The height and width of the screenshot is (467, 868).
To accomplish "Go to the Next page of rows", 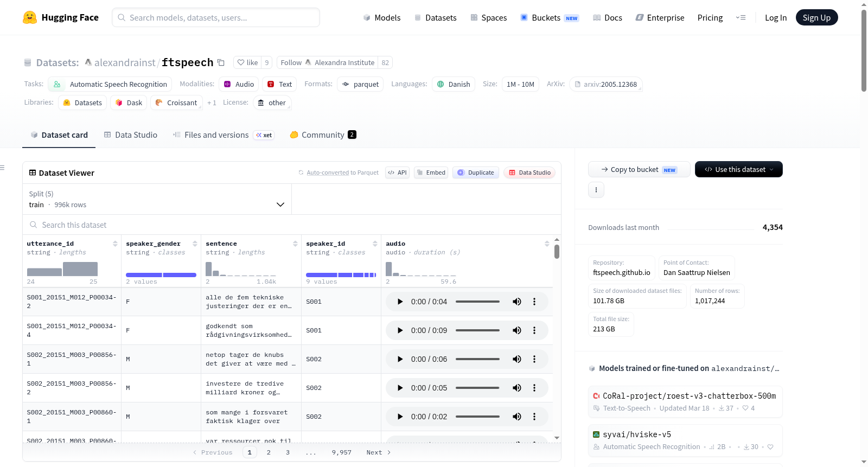I will (x=379, y=452).
